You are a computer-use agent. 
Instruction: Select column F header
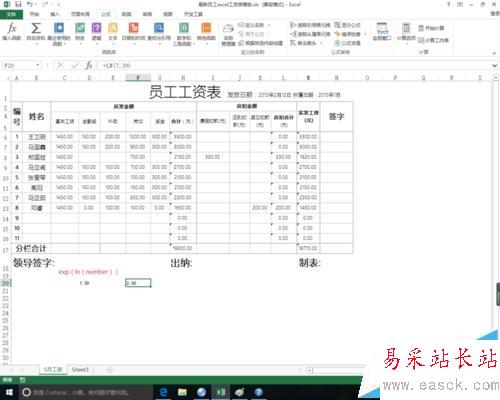click(138, 78)
